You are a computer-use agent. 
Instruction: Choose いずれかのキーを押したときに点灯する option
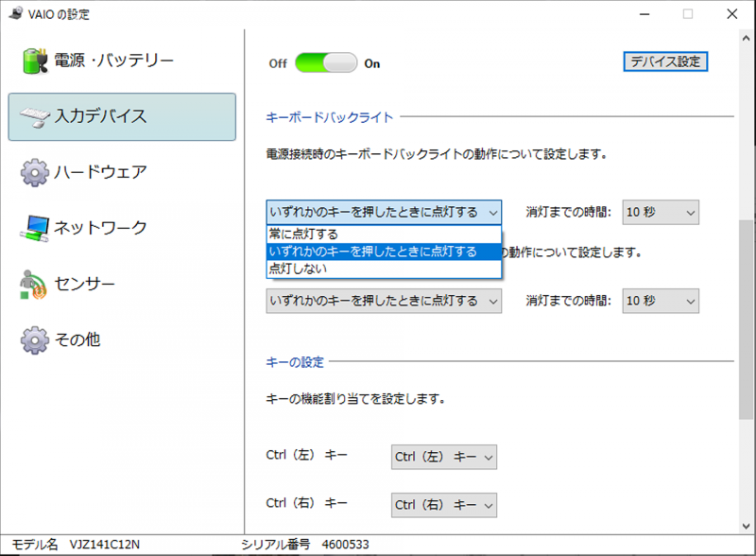(383, 252)
